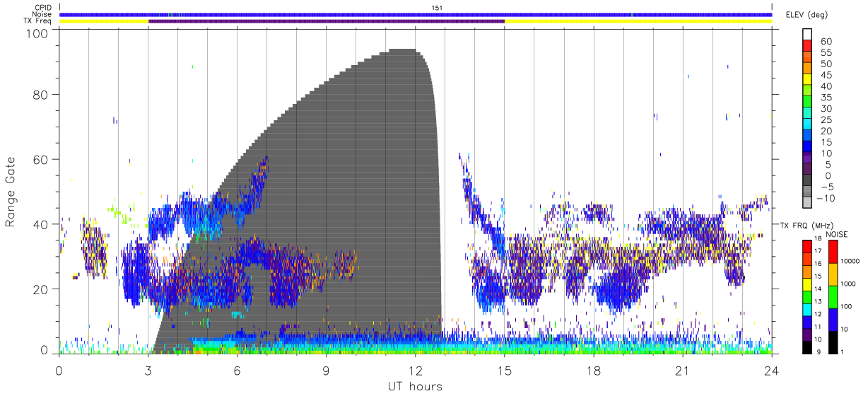Click the red 17–18 MHz TX FRQ swatch
Image resolution: width=868 pixels, height=401 pixels.
point(807,245)
